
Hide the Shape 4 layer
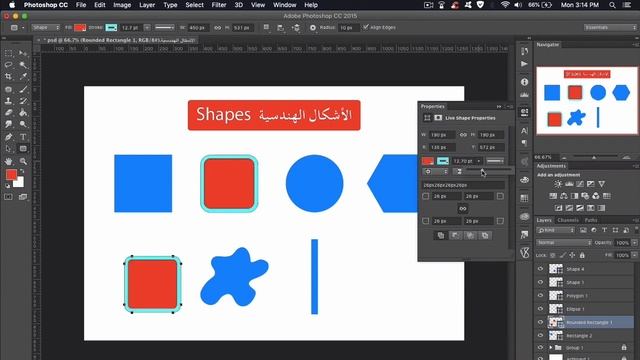[x=540, y=269]
